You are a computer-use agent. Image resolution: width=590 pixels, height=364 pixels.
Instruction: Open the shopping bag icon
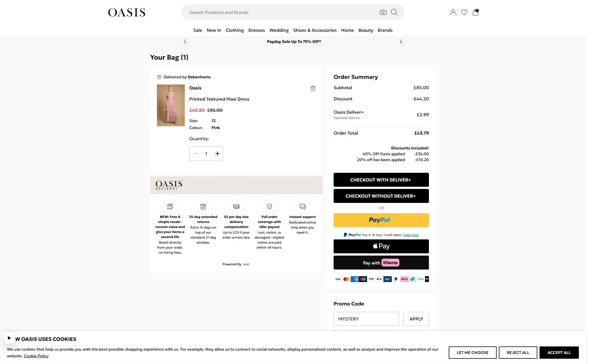pyautogui.click(x=475, y=12)
